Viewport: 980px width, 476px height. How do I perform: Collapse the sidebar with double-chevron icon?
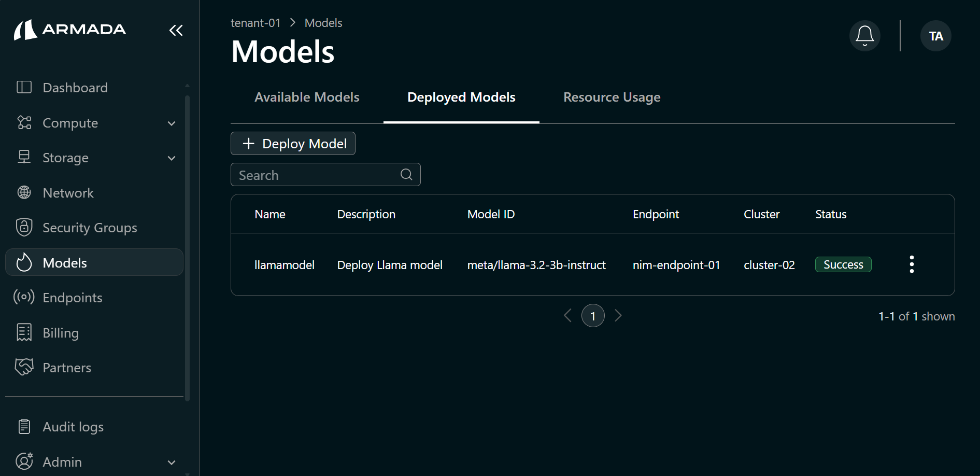point(176,30)
